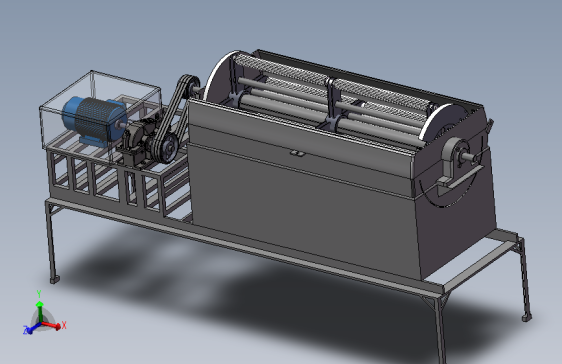The width and height of the screenshot is (562, 364).
Task: Select the front-left leg foot of the frame
Action: point(55,279)
